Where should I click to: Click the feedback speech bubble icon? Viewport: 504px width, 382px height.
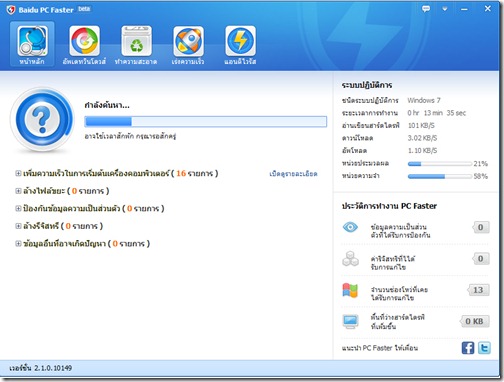point(426,9)
